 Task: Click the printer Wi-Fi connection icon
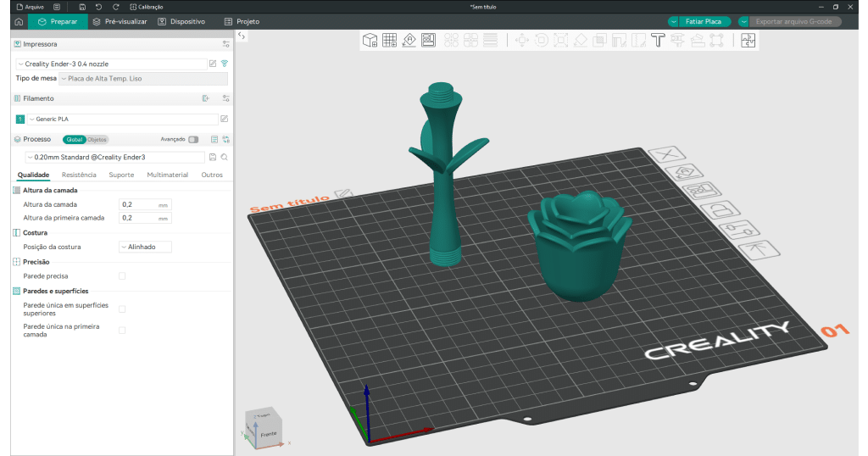[225, 64]
